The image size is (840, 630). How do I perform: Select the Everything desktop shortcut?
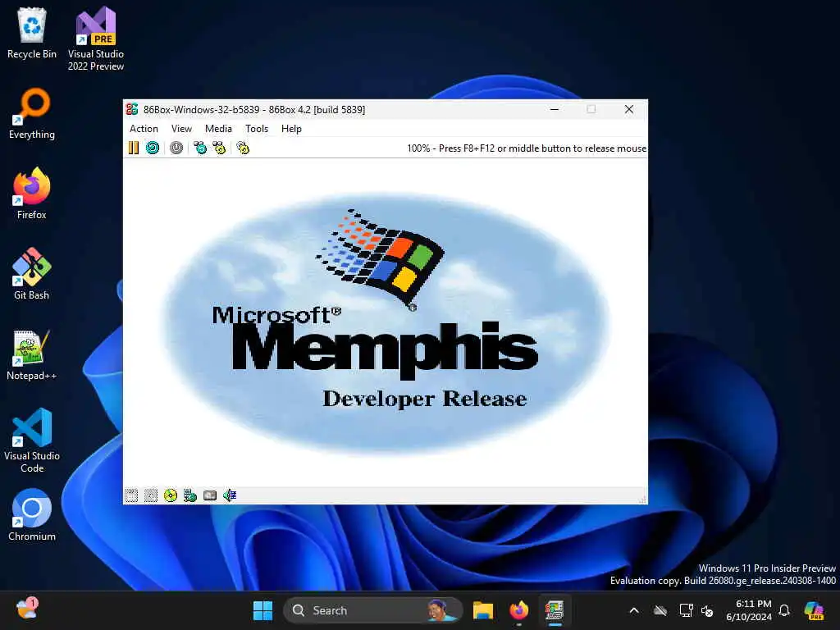pos(32,113)
